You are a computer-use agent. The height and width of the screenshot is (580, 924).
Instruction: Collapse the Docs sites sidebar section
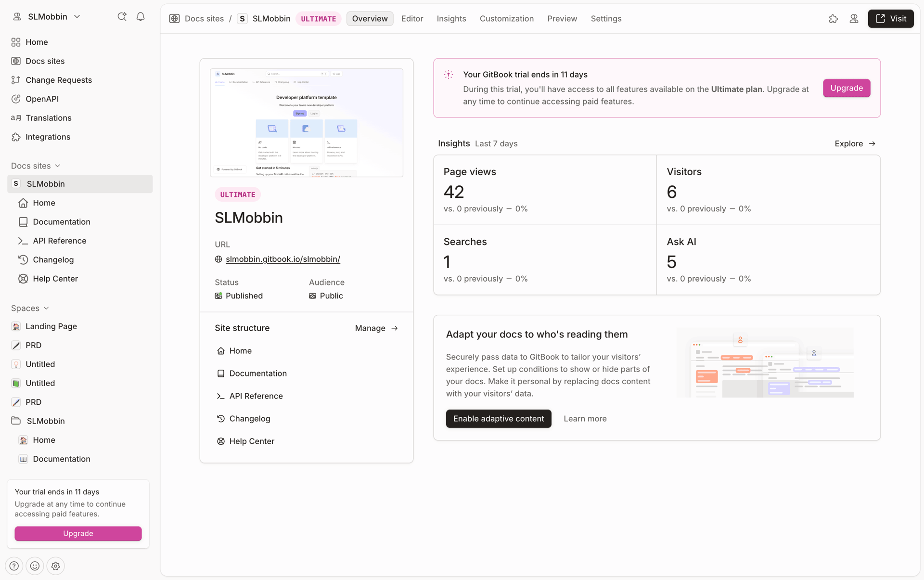[x=36, y=166]
